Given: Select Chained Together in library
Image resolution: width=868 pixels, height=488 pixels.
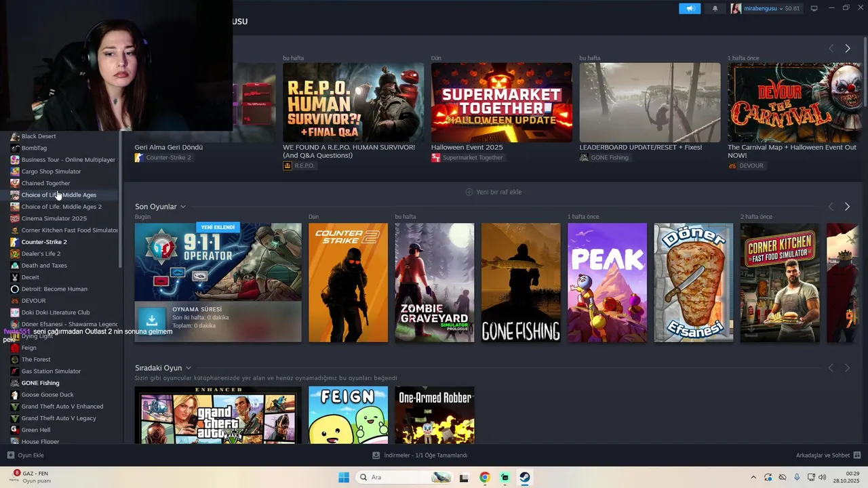Looking at the screenshot, I should pos(45,183).
